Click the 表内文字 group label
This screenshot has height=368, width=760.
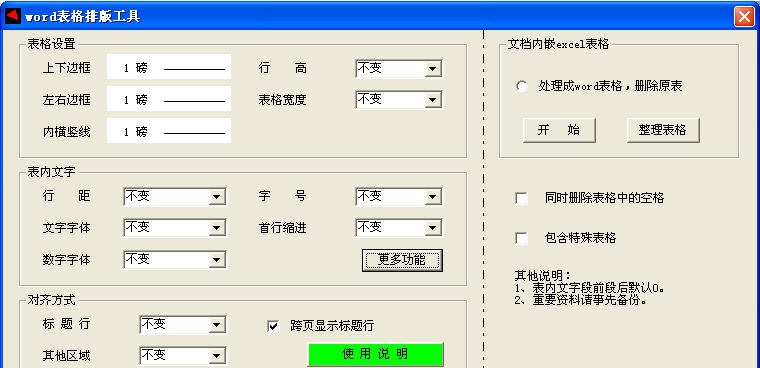click(x=51, y=172)
